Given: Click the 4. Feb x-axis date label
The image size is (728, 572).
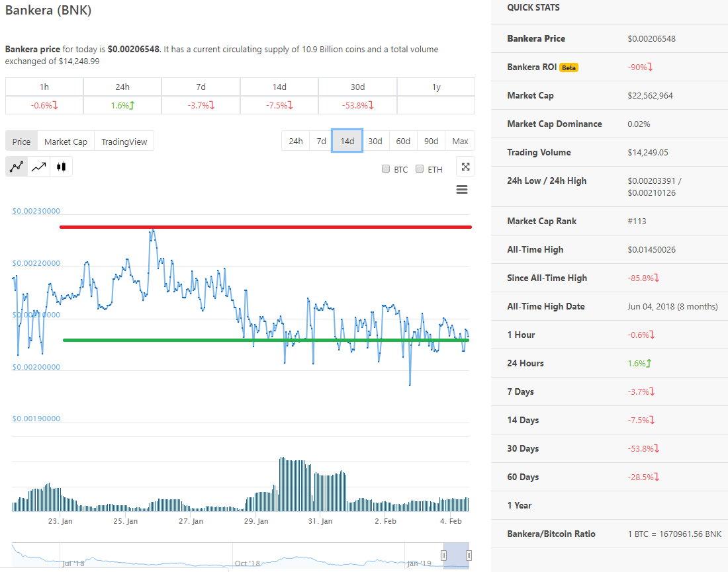Looking at the screenshot, I should [x=451, y=521].
